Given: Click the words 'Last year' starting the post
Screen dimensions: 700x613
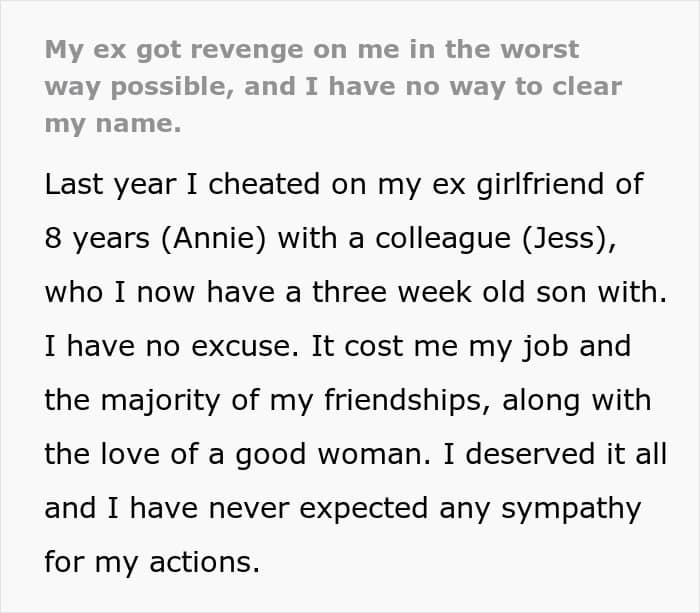Looking at the screenshot, I should pyautogui.click(x=110, y=184).
